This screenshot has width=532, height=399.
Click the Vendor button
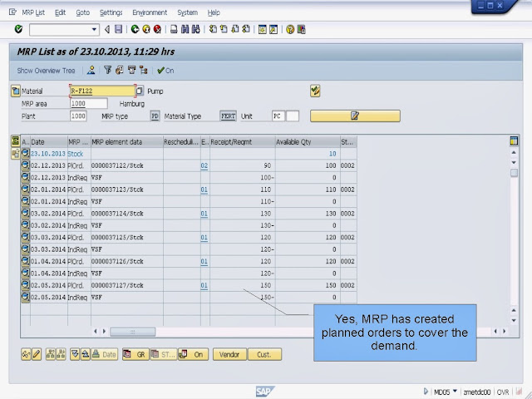click(229, 354)
